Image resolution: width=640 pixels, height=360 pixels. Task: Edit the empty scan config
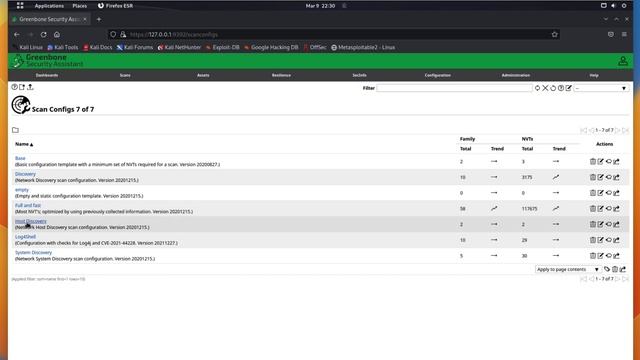[600, 193]
